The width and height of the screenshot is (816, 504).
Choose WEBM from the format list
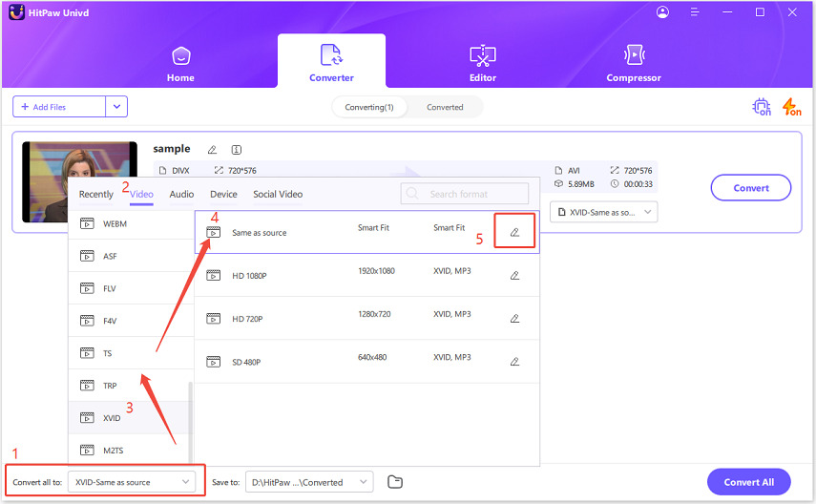click(131, 224)
